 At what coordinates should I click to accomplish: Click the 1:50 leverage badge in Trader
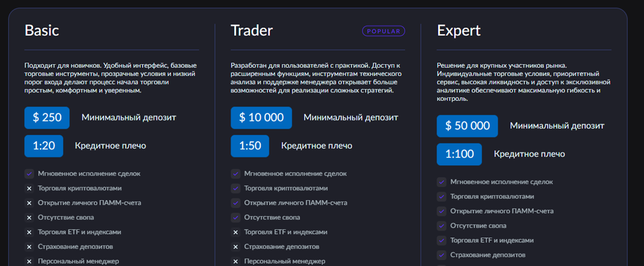point(250,146)
